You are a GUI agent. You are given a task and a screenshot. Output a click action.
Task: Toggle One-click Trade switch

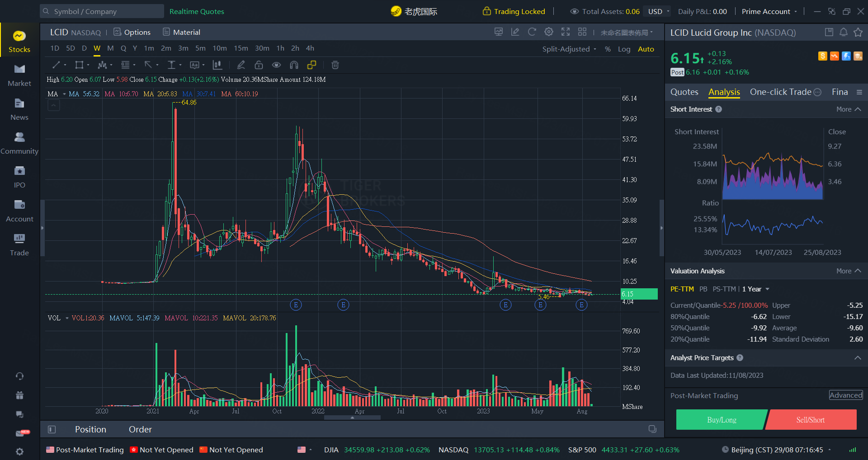817,92
